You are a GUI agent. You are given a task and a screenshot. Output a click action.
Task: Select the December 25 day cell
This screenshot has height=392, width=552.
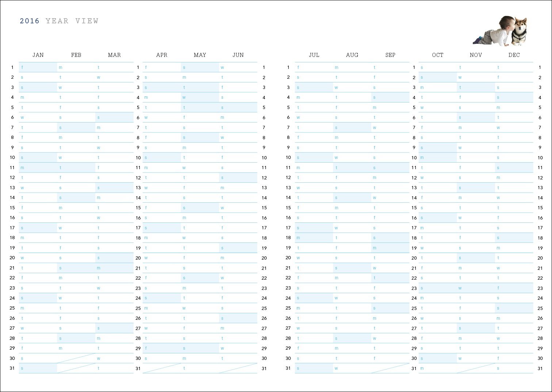click(514, 308)
